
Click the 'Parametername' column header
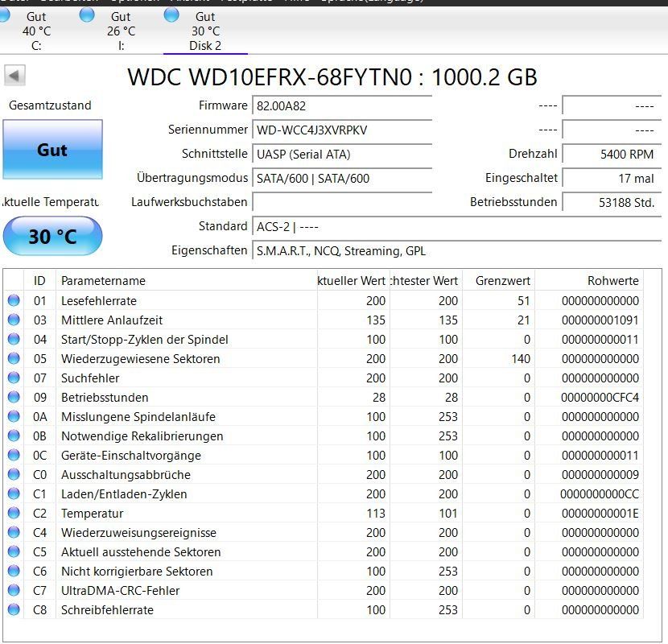pyautogui.click(x=187, y=280)
